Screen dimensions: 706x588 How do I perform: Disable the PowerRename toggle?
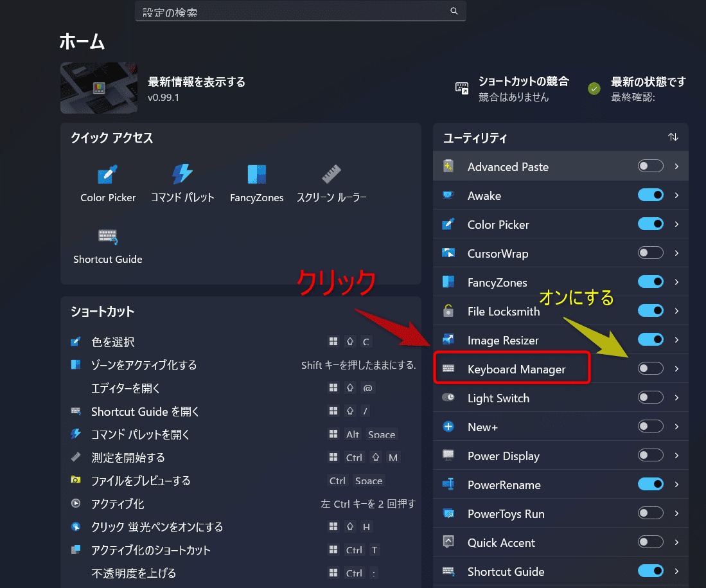point(650,483)
